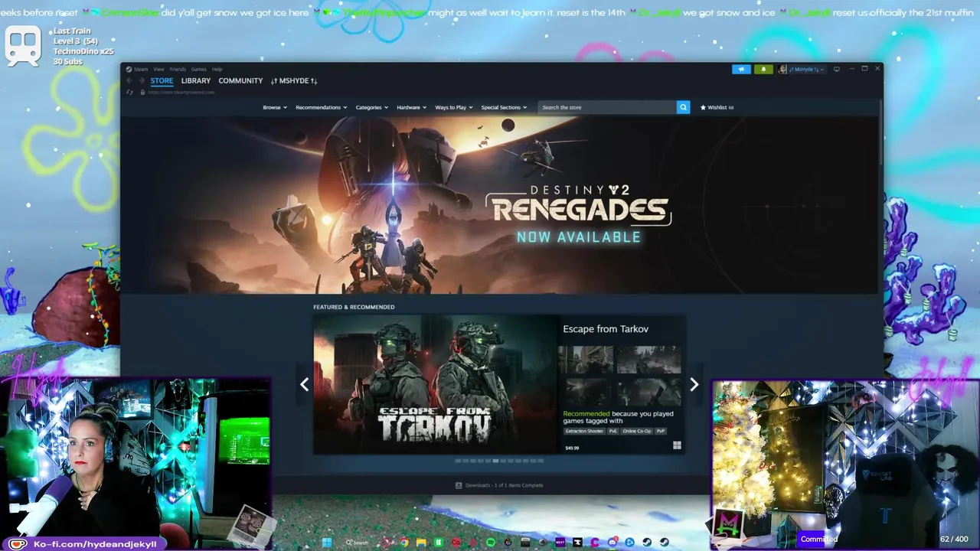Reload the store page with refresh icon
The image size is (980, 551).
click(129, 92)
